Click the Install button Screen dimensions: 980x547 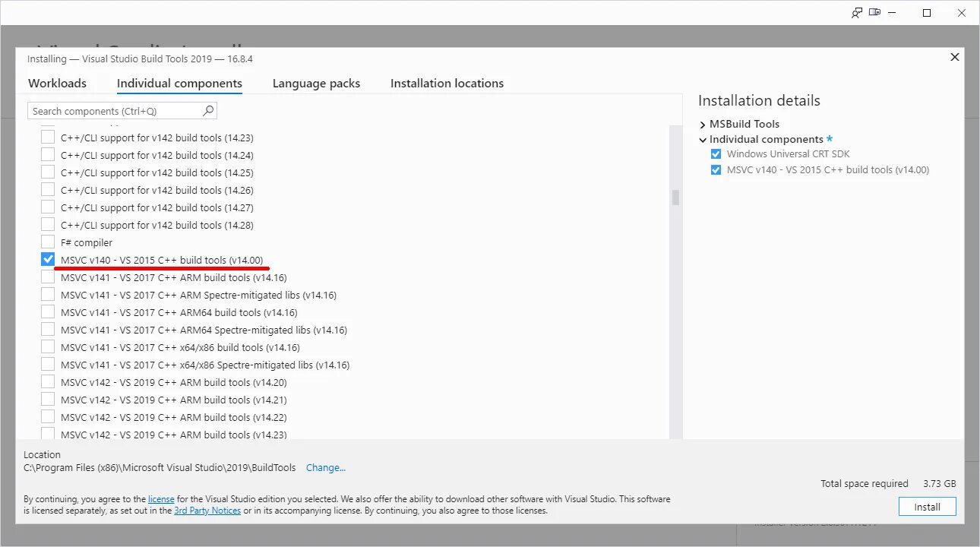coord(927,507)
